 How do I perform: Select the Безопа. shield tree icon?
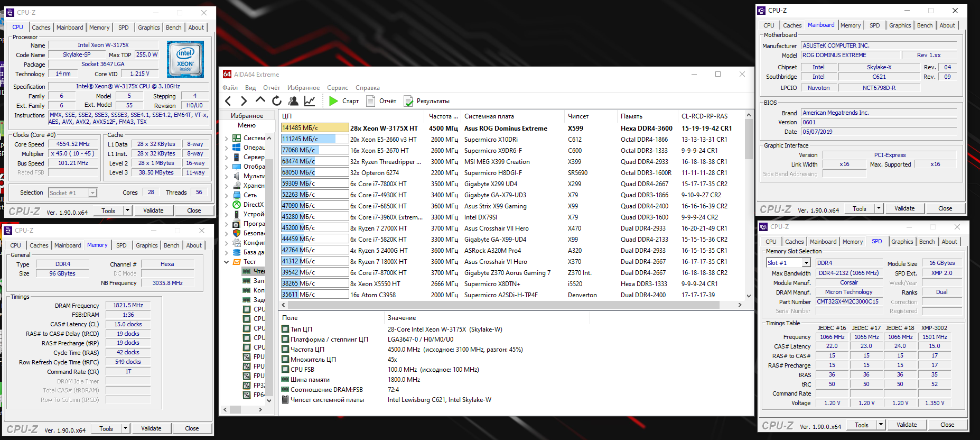click(237, 233)
